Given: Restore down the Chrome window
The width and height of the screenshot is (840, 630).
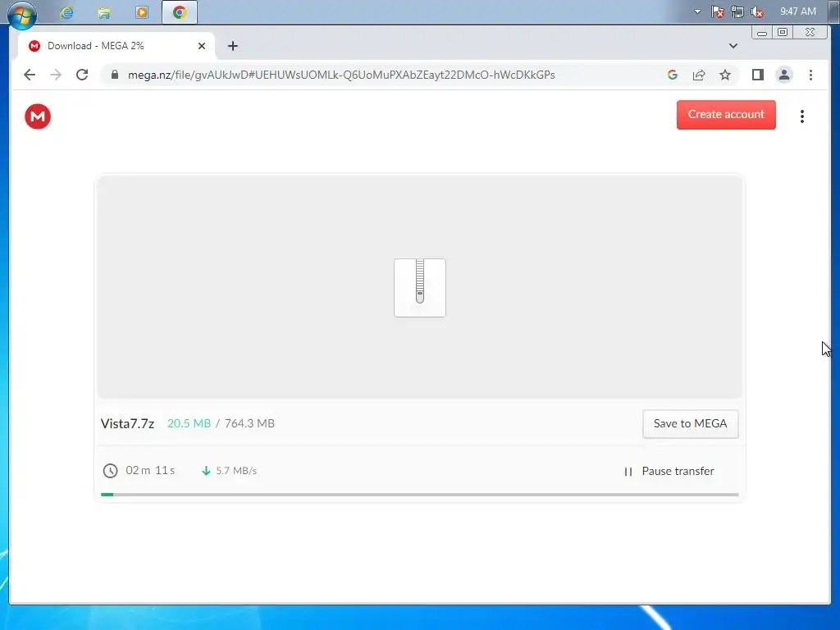Looking at the screenshot, I should 783,33.
